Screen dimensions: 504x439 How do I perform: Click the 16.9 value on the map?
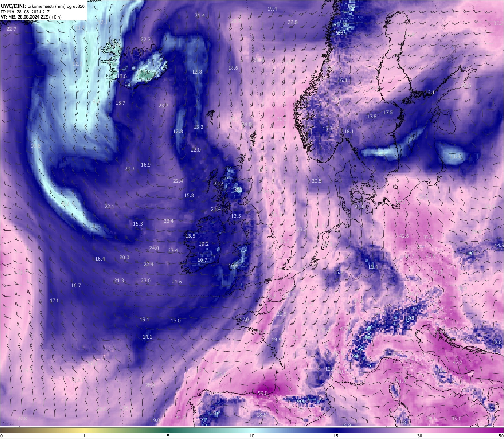click(x=146, y=165)
